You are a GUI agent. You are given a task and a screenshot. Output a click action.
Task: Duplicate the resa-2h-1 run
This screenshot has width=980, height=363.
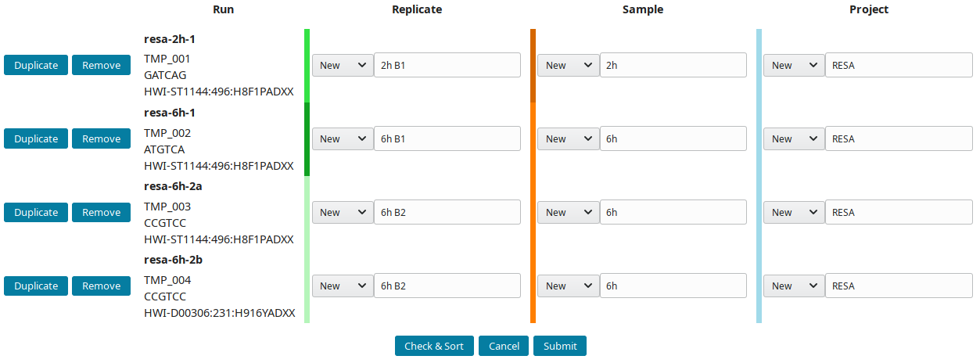pyautogui.click(x=36, y=65)
